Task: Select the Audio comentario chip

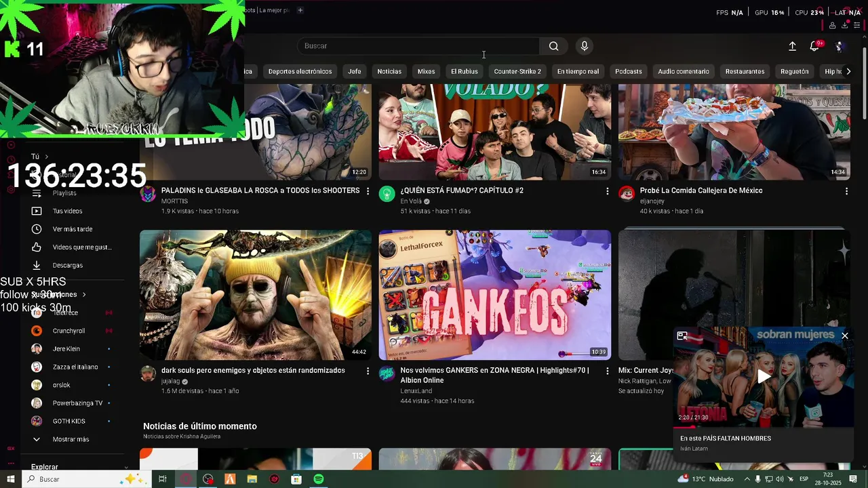Action: [x=684, y=71]
